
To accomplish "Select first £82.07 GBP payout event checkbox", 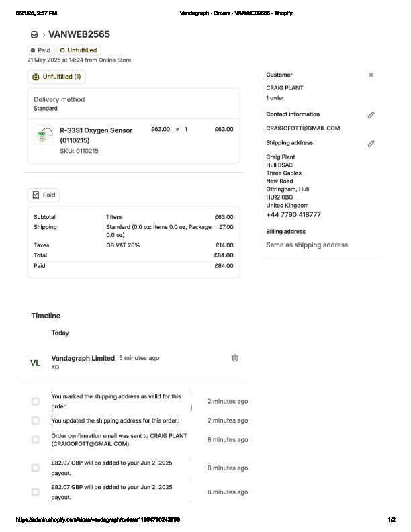I will tap(35, 468).
